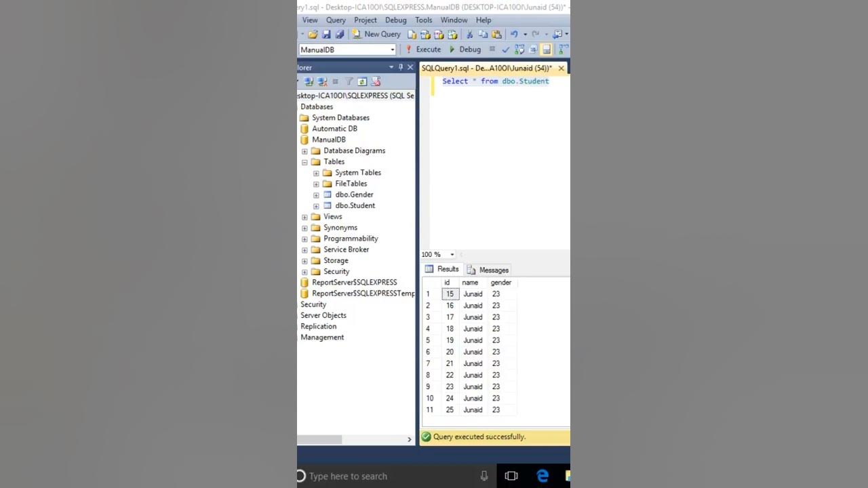Viewport: 868px width, 488px height.
Task: Open the Query menu
Action: 336,20
